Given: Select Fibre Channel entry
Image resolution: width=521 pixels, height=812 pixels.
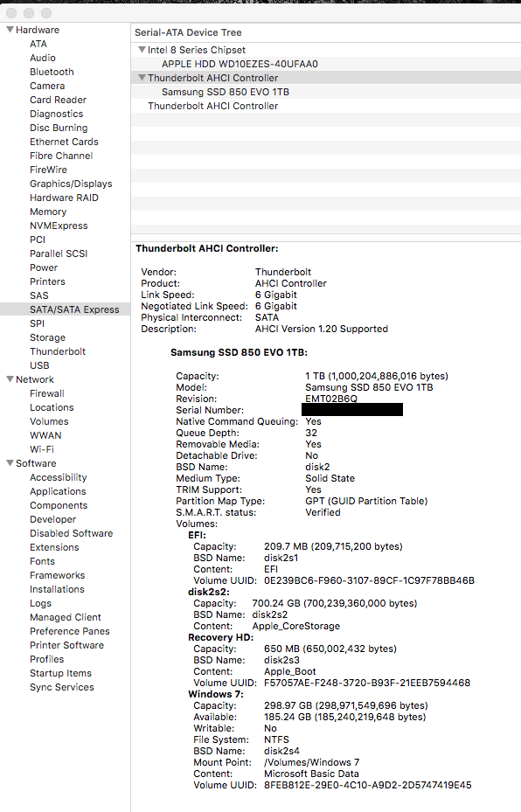Looking at the screenshot, I should [x=61, y=156].
